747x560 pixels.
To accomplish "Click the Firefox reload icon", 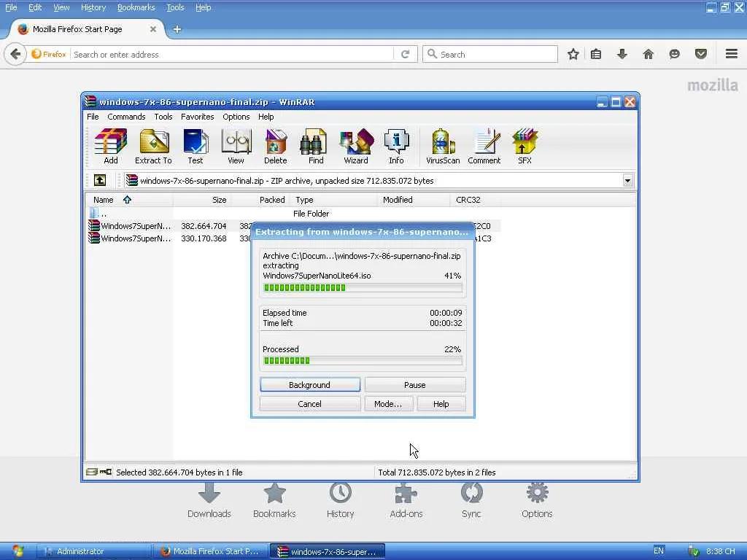I will click(406, 54).
